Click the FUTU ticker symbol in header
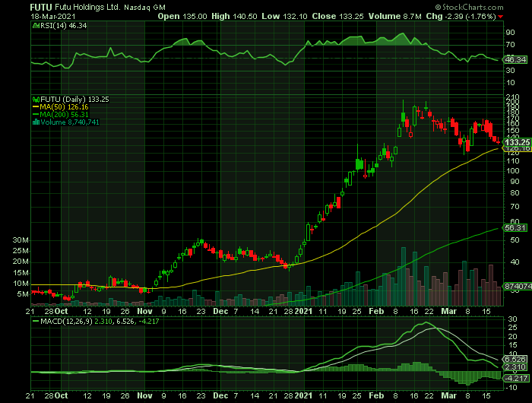532x403 pixels. pyautogui.click(x=41, y=7)
